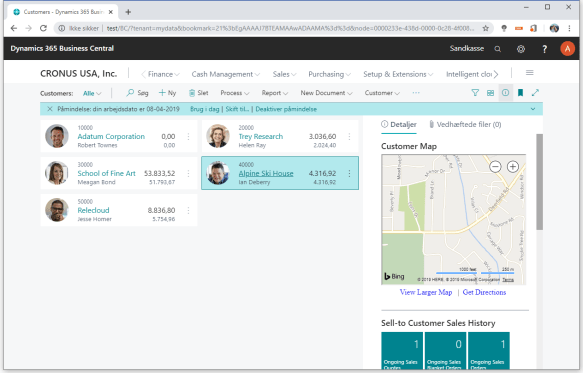This screenshot has height=373, width=583.
Task: Open the hamburger navigation menu
Action: pos(529,73)
